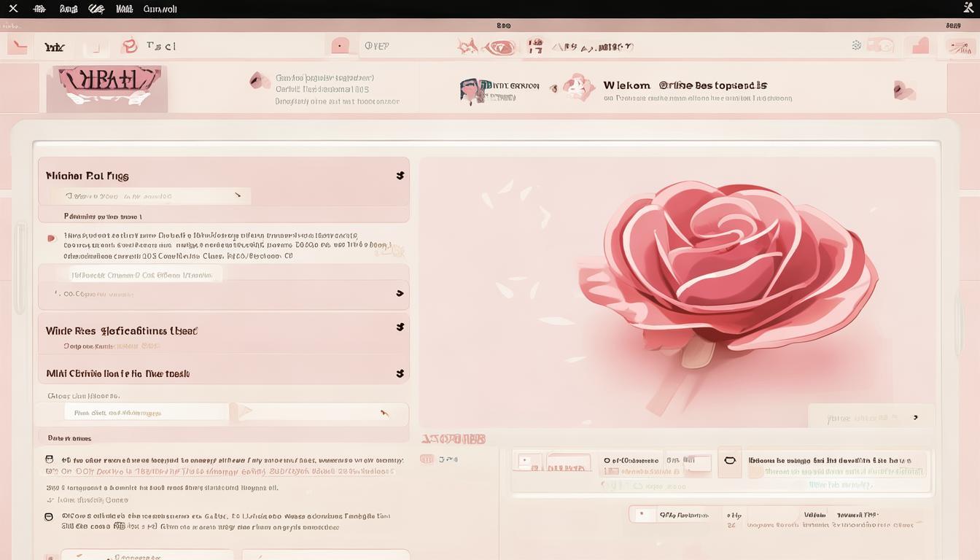Click the X icon in the top-left corner
Screen dimensions: 980x560
coord(13,9)
